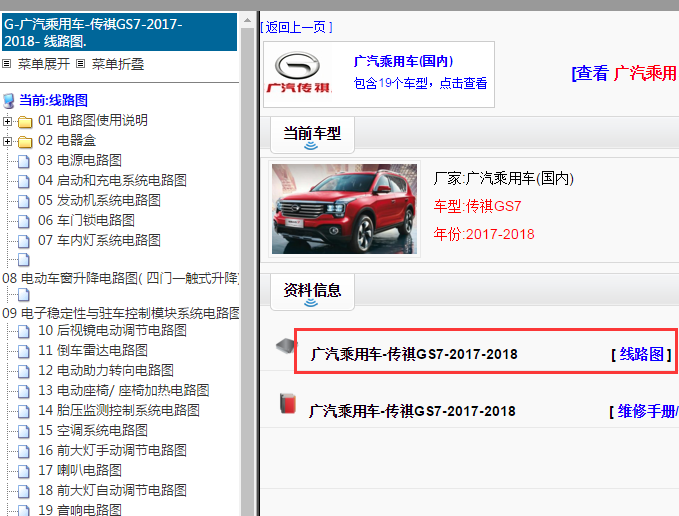Click page icon of 07 车内灯系统电路图
Viewport: 679px width, 516px height.
(x=24, y=241)
